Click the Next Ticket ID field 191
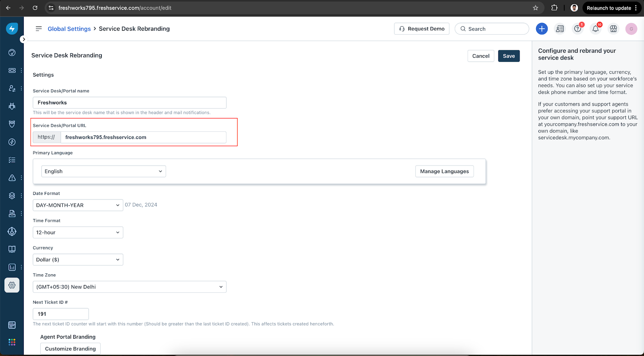 pos(61,314)
